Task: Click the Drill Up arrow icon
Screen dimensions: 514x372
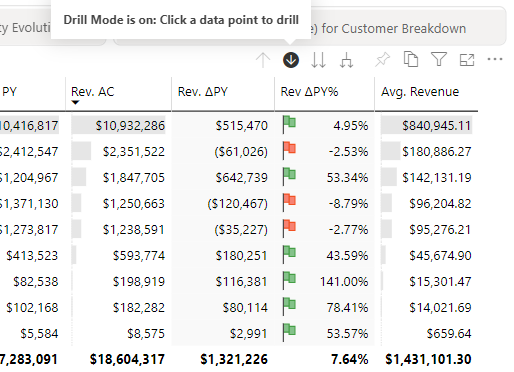Action: coord(263,60)
